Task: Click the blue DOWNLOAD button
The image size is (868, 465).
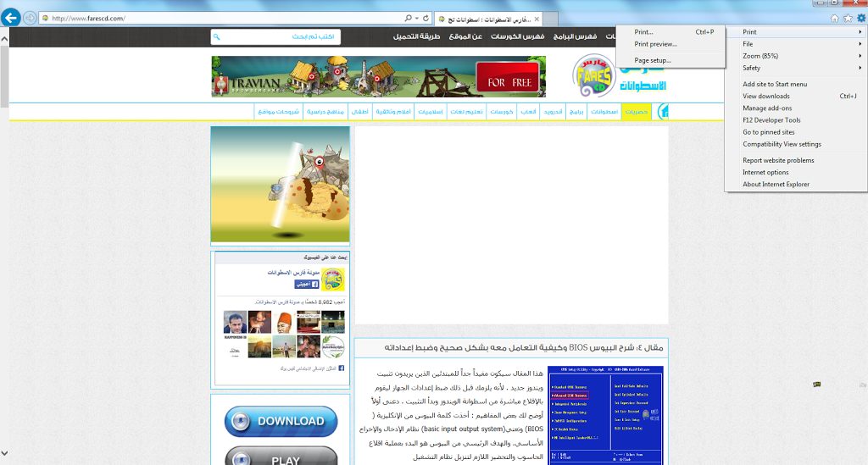Action: point(281,421)
